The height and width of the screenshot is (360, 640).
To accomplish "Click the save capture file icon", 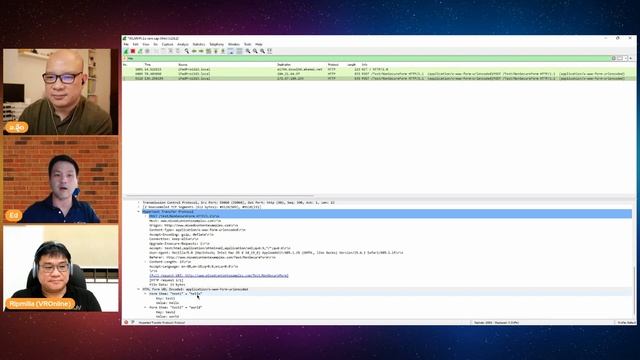I will coord(164,51).
